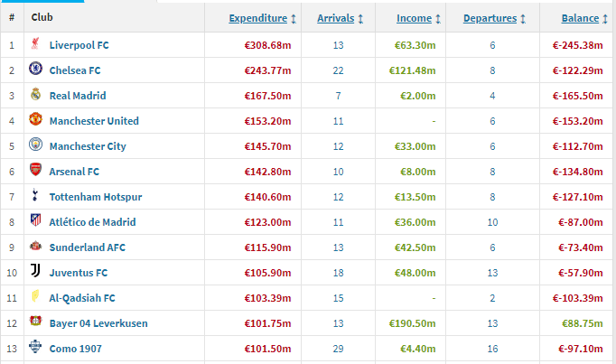This screenshot has width=616, height=364.
Task: Click the Juventus FC crest icon
Action: (x=35, y=272)
